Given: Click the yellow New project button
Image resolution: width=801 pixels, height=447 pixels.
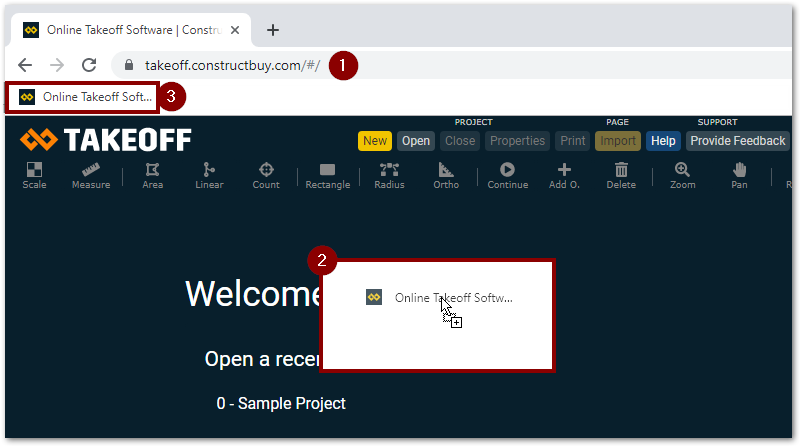Looking at the screenshot, I should click(x=375, y=141).
